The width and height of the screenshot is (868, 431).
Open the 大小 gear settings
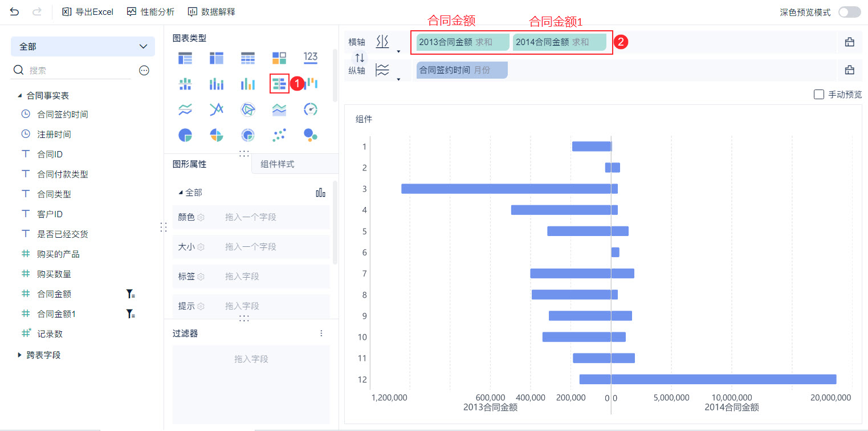click(x=201, y=247)
